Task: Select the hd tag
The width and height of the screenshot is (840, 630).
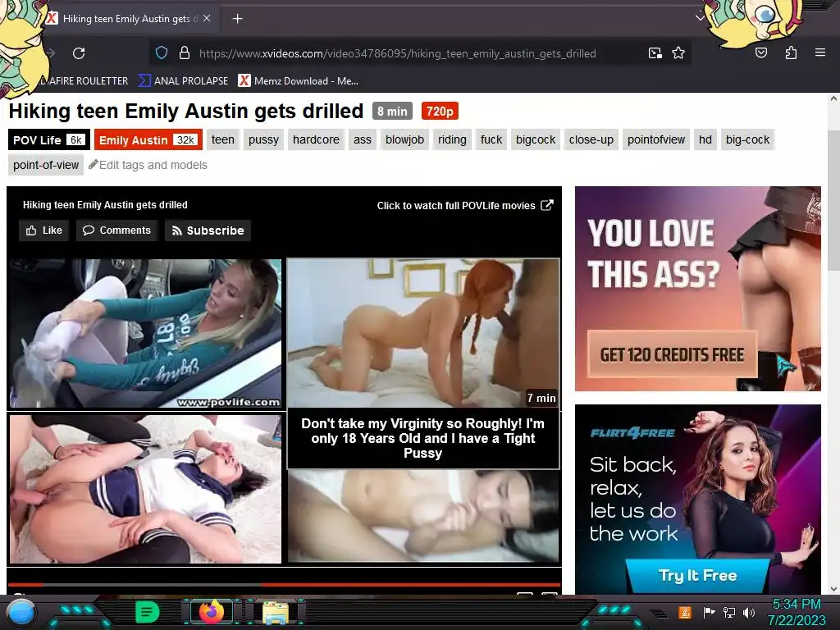Action: pos(705,139)
